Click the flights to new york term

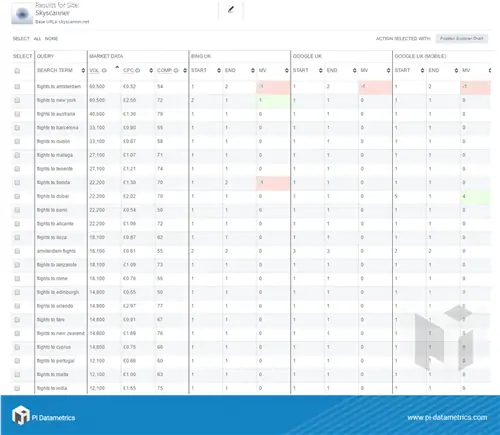tap(56, 100)
